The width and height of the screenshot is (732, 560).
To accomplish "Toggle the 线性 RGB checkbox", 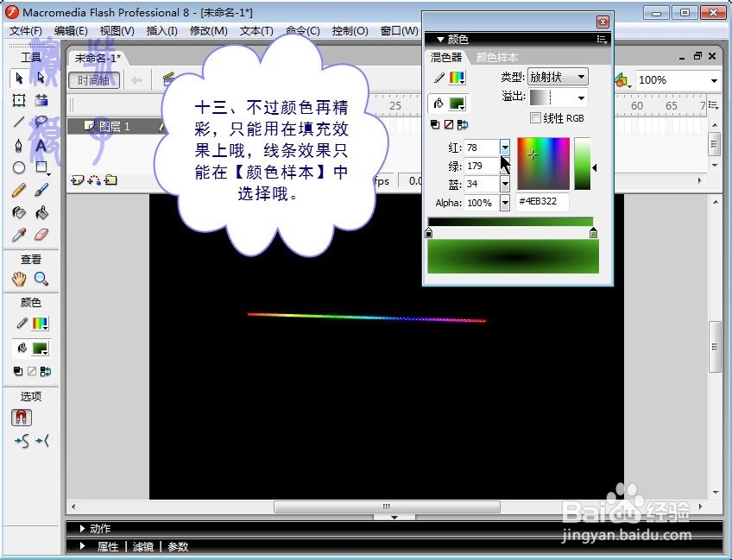I will (535, 118).
